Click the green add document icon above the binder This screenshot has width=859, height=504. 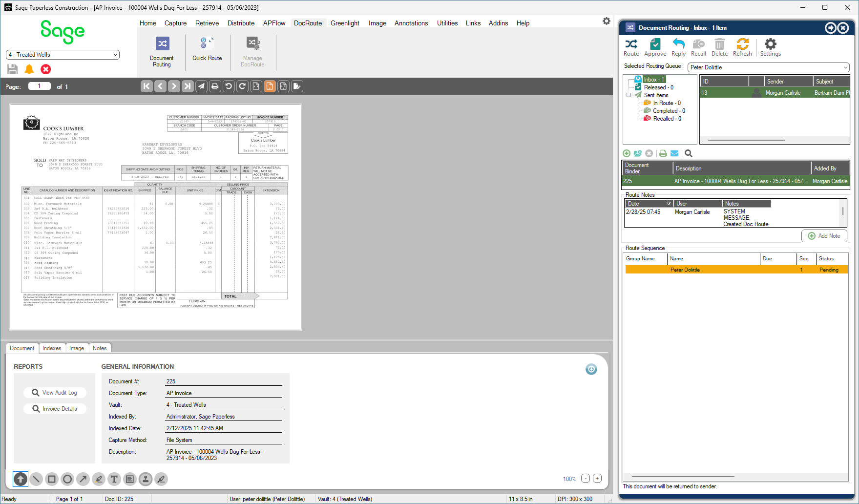[x=627, y=153]
